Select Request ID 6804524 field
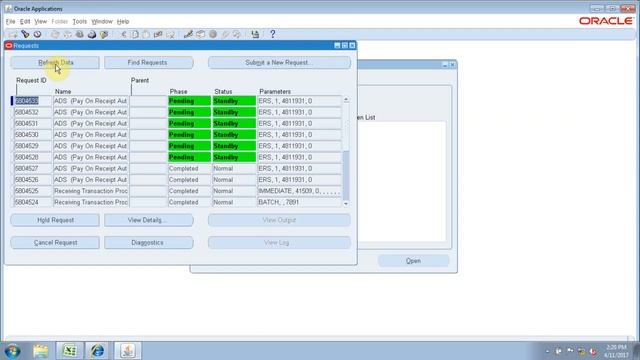This screenshot has height=360, width=640. click(x=33, y=202)
